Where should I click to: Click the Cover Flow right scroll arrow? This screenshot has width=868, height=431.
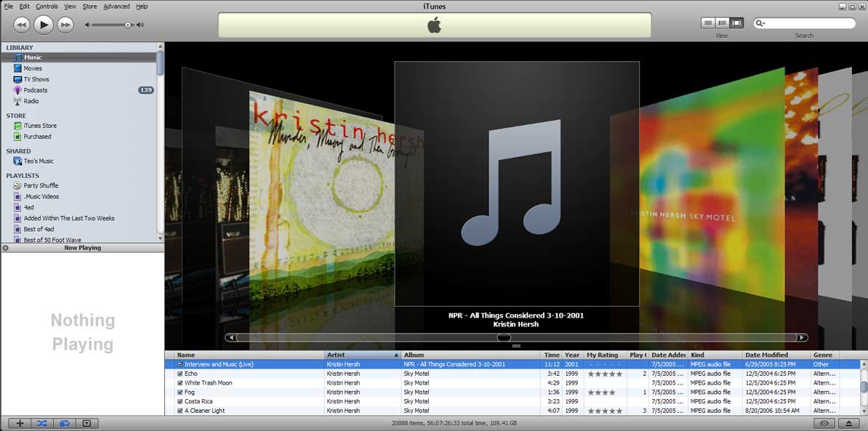click(x=802, y=337)
